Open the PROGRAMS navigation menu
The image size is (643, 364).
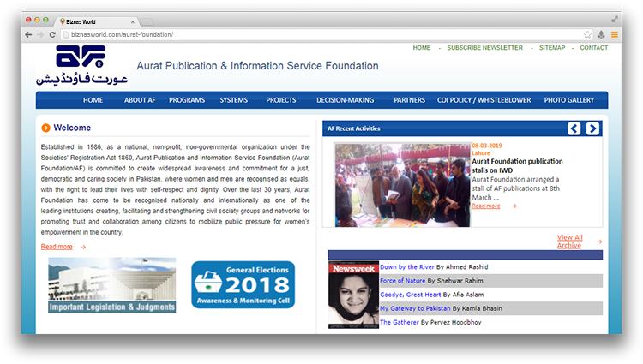(x=187, y=100)
